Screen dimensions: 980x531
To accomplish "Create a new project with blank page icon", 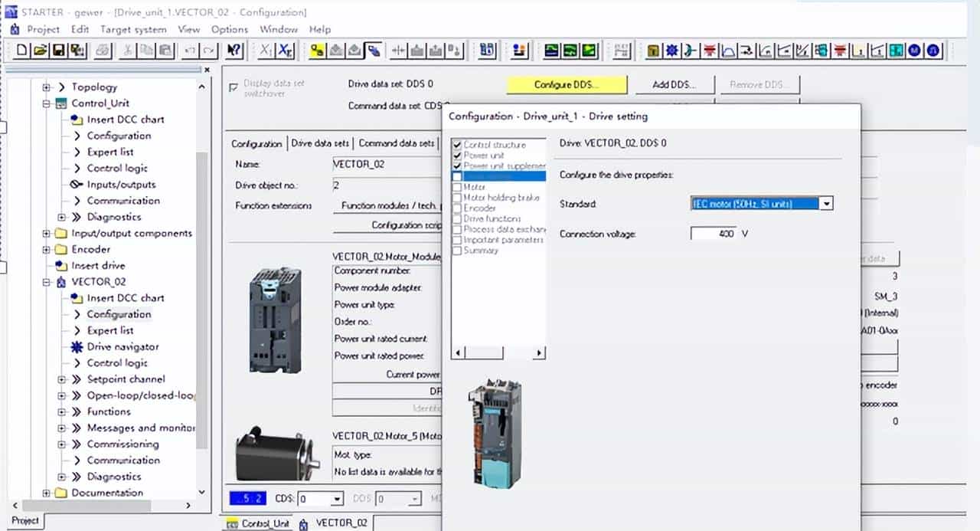I will click(22, 51).
